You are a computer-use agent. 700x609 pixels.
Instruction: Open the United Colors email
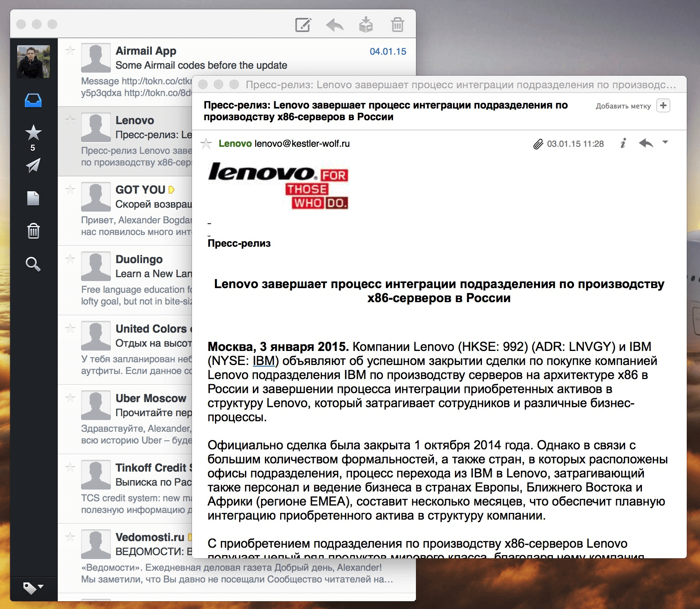point(125,350)
